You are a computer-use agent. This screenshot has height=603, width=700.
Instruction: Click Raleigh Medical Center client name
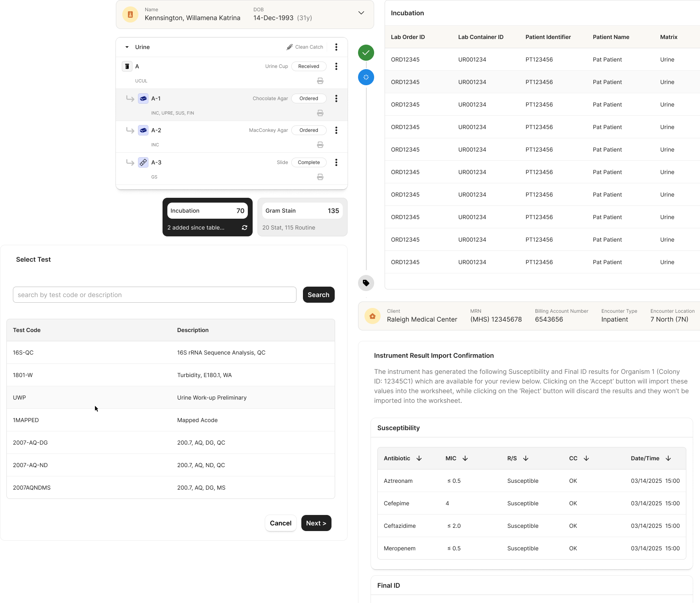[x=422, y=320]
